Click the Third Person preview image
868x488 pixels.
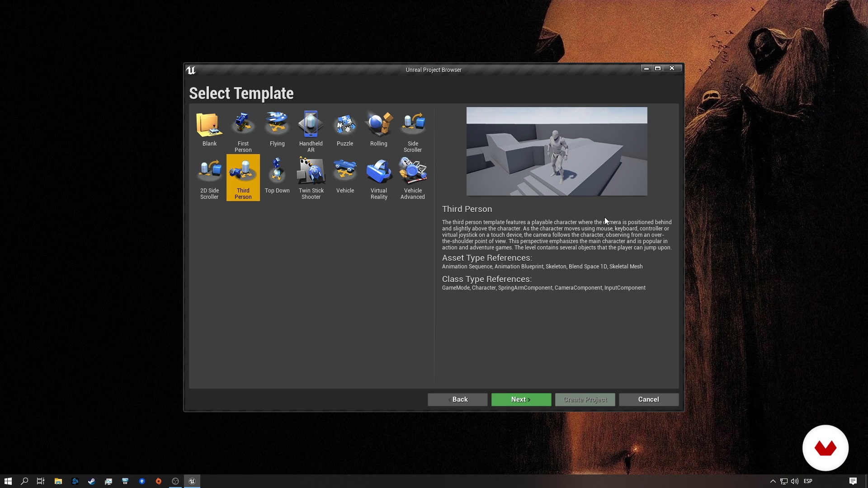557,151
